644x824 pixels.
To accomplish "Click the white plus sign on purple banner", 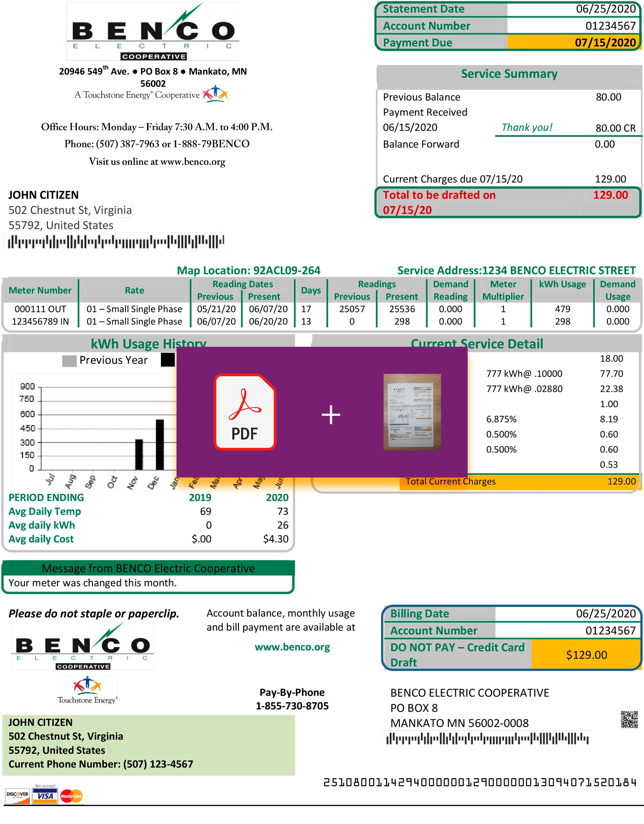I will 331,415.
